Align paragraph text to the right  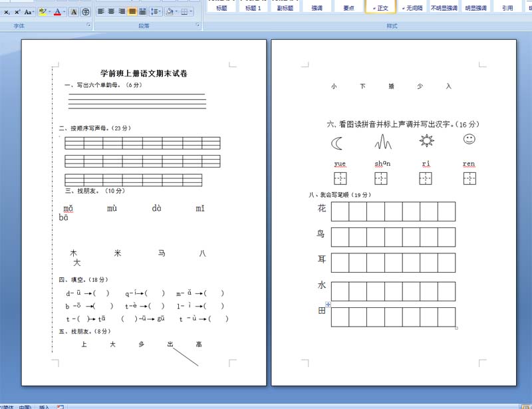[x=122, y=12]
